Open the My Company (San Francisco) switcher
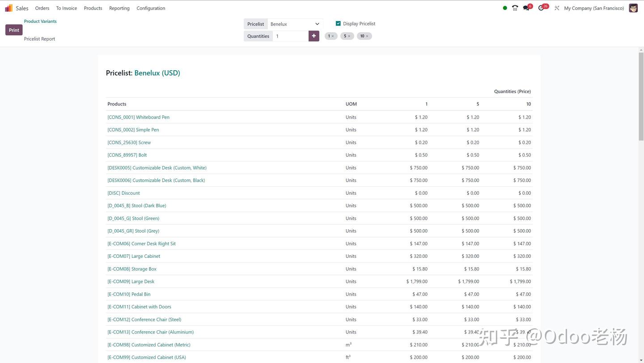This screenshot has height=363, width=644. point(594,8)
